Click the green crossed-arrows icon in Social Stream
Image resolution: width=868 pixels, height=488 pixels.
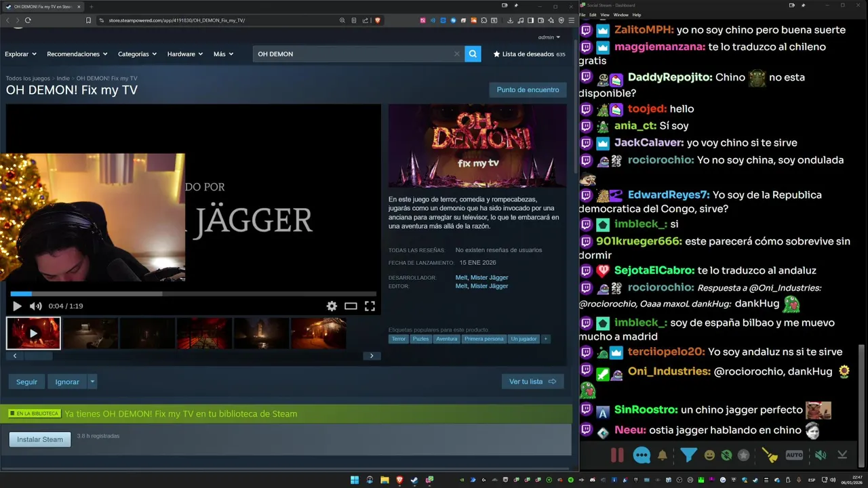tap(726, 455)
